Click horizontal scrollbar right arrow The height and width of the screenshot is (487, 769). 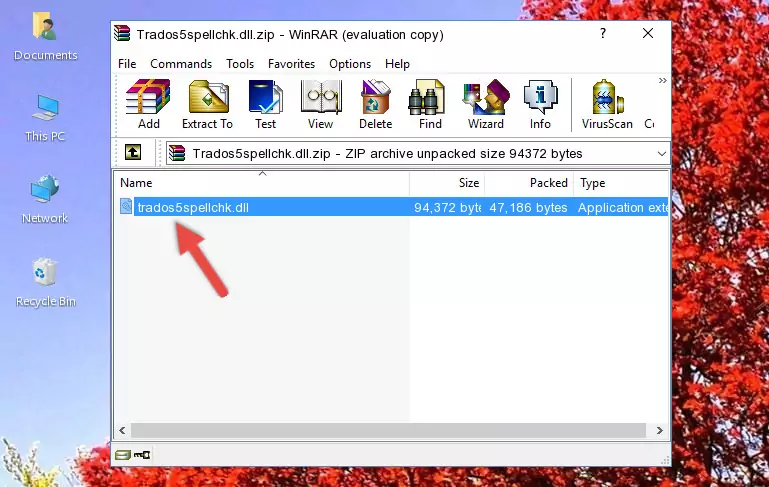660,430
